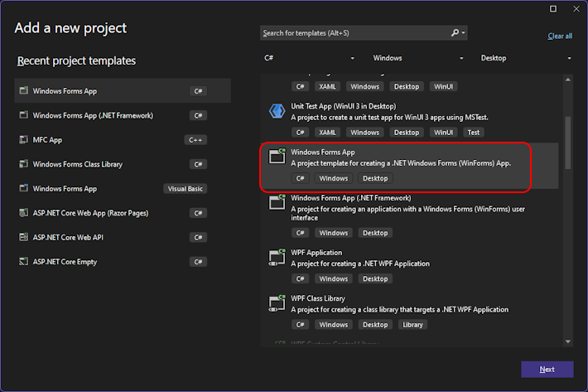Click the WPF Class Library template icon
Image resolution: width=588 pixels, height=392 pixels.
[x=277, y=303]
